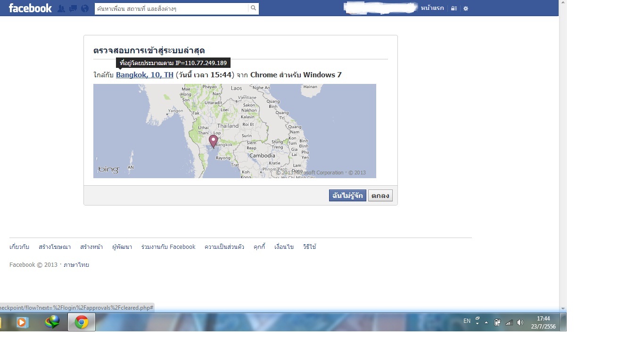Open the network signal tray icon
This screenshot has height=362, width=644.
pos(509,322)
